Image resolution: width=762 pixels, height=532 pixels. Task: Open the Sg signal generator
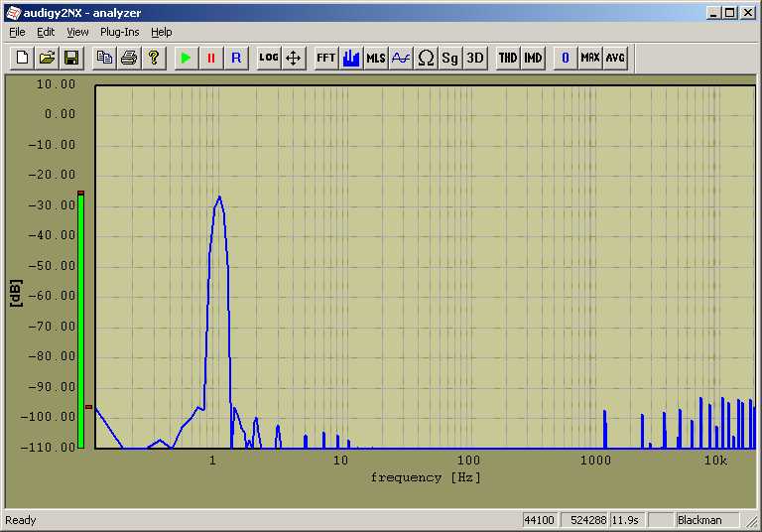pos(450,58)
